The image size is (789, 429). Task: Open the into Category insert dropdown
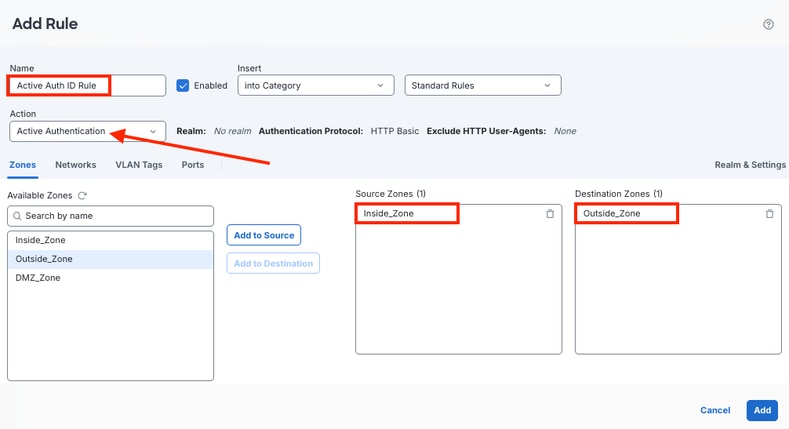[x=315, y=85]
